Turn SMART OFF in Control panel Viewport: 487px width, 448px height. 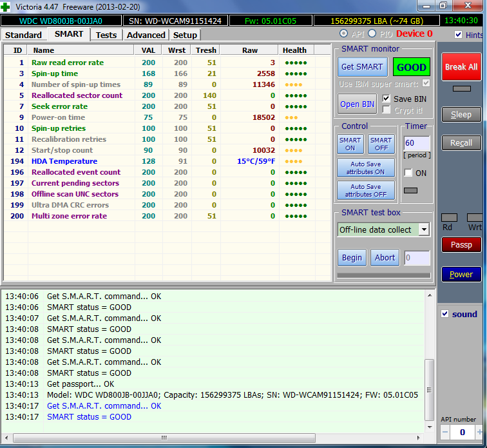(x=381, y=144)
